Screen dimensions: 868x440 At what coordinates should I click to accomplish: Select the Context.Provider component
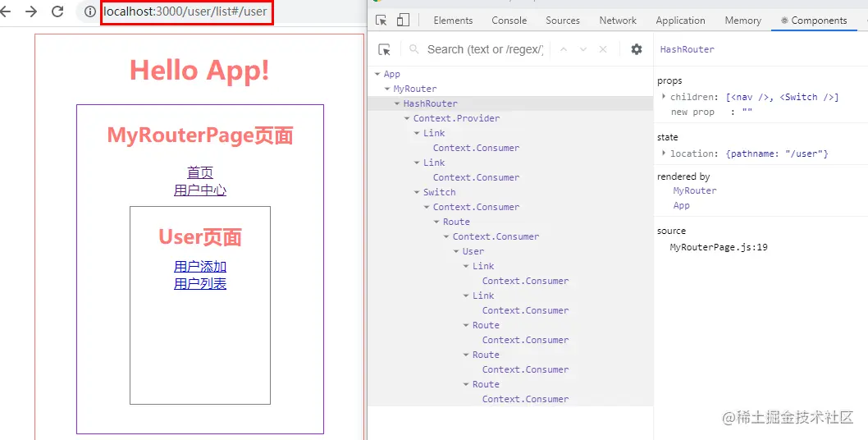point(456,118)
